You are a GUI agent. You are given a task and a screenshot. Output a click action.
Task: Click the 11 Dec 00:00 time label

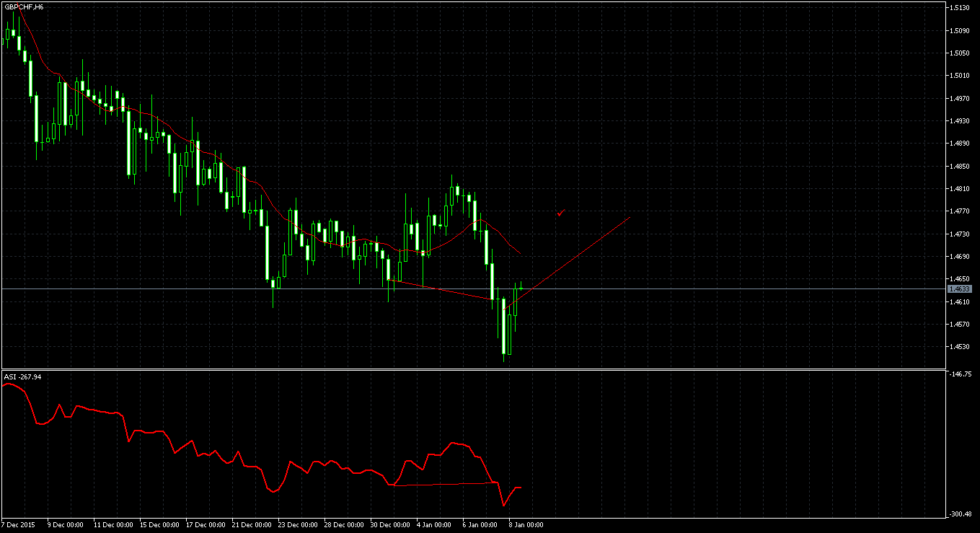click(x=113, y=524)
